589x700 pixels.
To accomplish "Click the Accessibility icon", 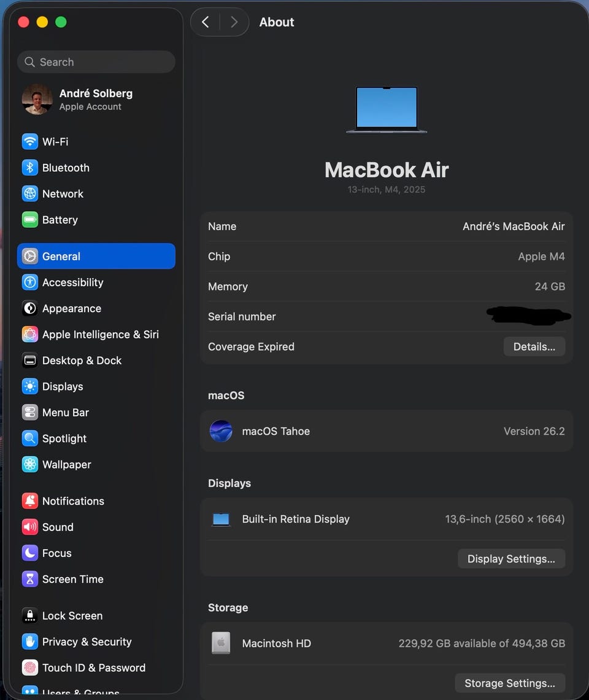I will tap(30, 282).
